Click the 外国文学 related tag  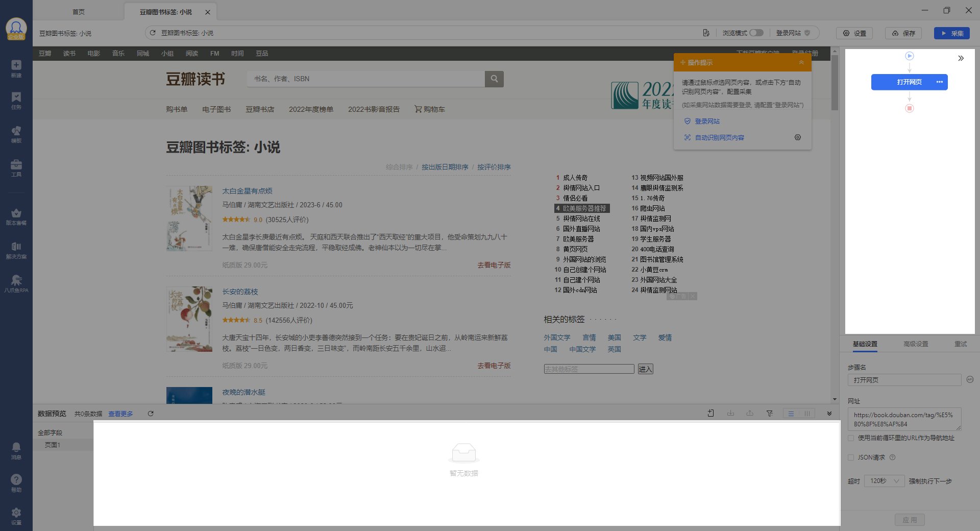click(x=557, y=337)
